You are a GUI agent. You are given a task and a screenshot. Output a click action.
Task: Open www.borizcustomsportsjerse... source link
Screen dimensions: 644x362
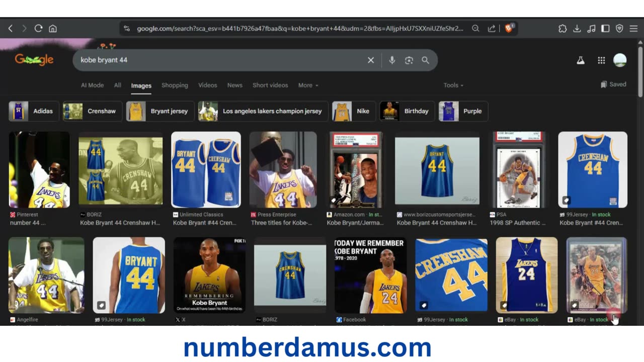click(439, 215)
